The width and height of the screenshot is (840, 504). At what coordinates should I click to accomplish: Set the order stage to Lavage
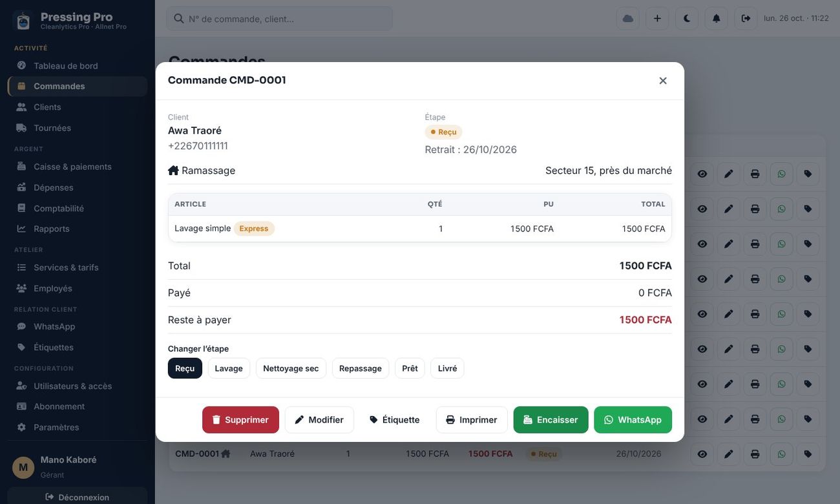click(x=229, y=368)
